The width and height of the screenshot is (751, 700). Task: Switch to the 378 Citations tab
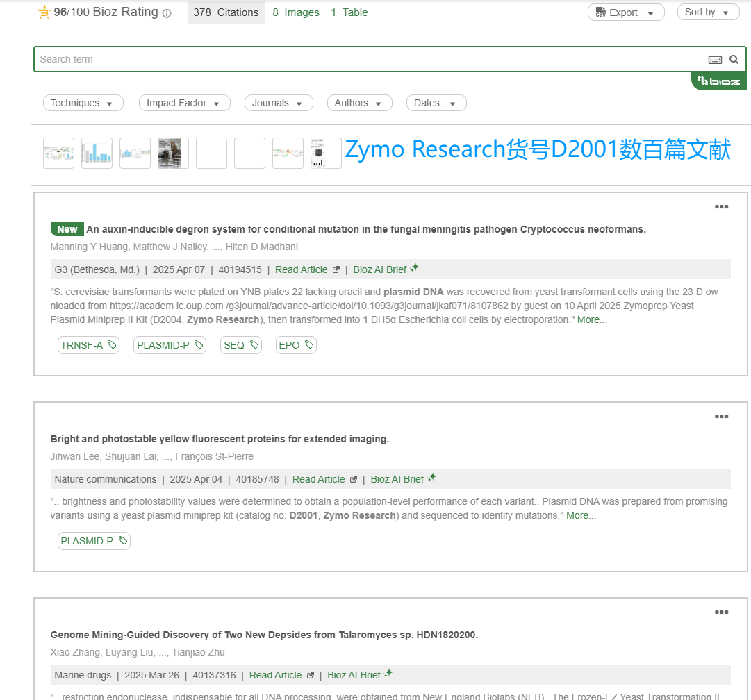226,12
